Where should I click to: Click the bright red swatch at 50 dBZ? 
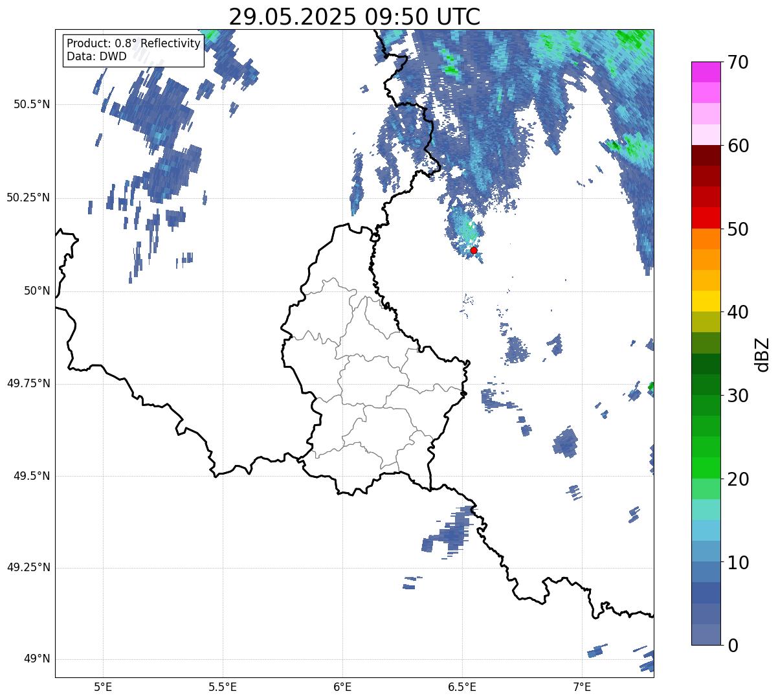[x=706, y=218]
